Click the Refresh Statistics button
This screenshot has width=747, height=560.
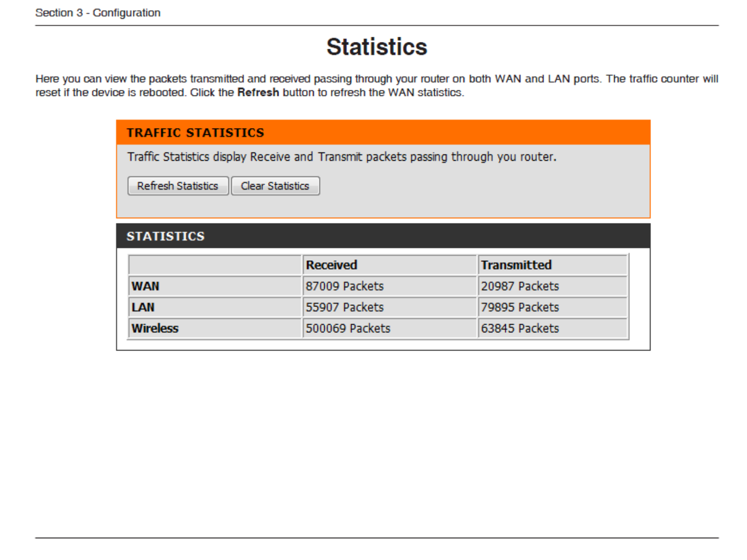pyautogui.click(x=178, y=186)
